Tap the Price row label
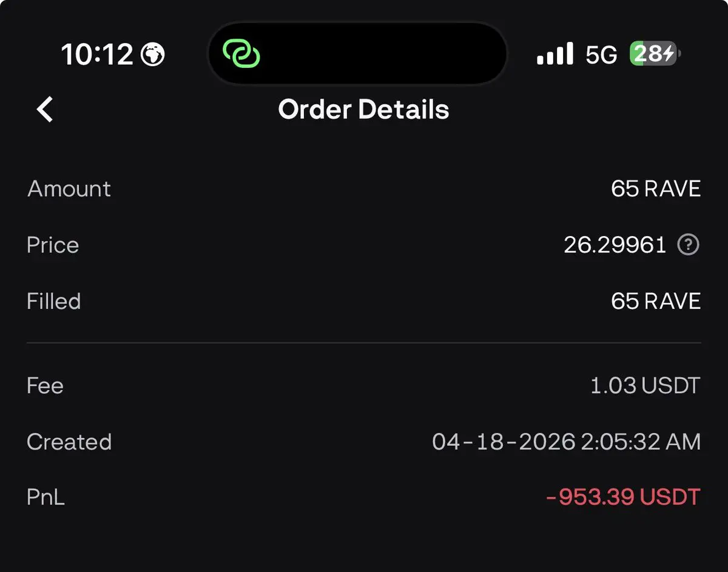The height and width of the screenshot is (572, 728). (x=53, y=245)
